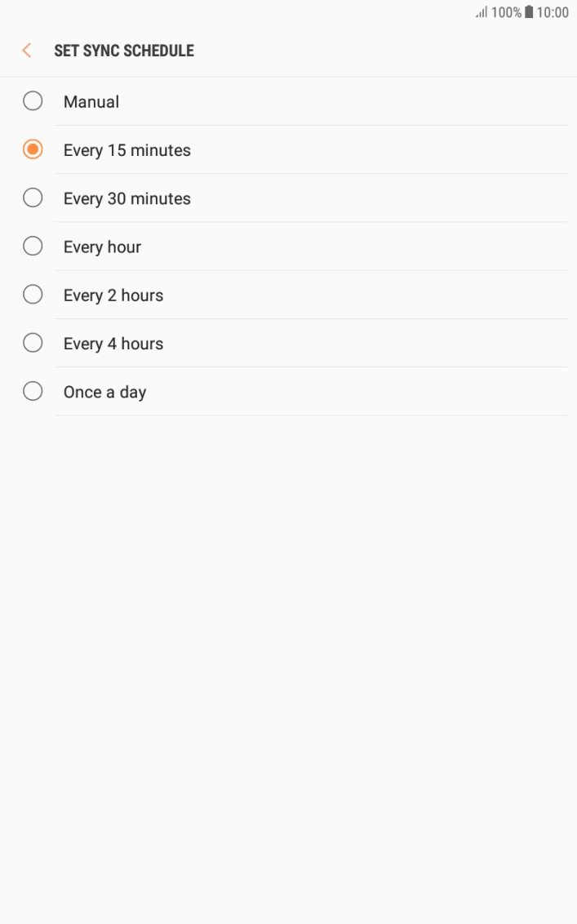Enable the Every 4 hours sync interval
The width and height of the screenshot is (577, 924).
(33, 343)
